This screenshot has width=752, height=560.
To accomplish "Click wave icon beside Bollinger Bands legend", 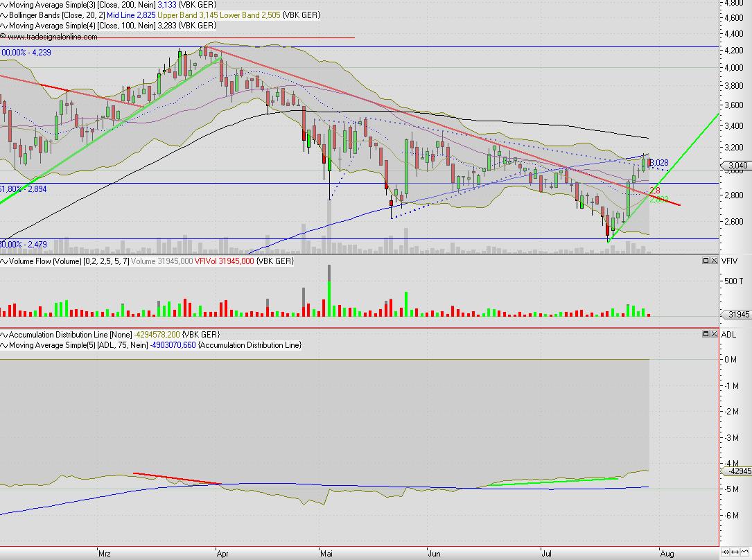I will [x=4, y=15].
